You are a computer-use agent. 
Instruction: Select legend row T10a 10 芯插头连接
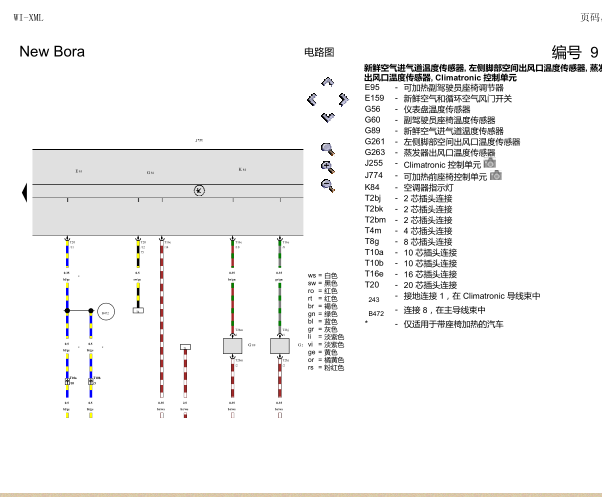coord(410,252)
